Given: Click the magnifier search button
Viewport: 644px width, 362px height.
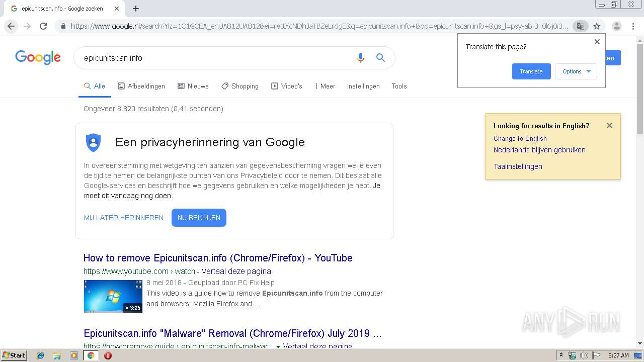Looking at the screenshot, I should [381, 58].
